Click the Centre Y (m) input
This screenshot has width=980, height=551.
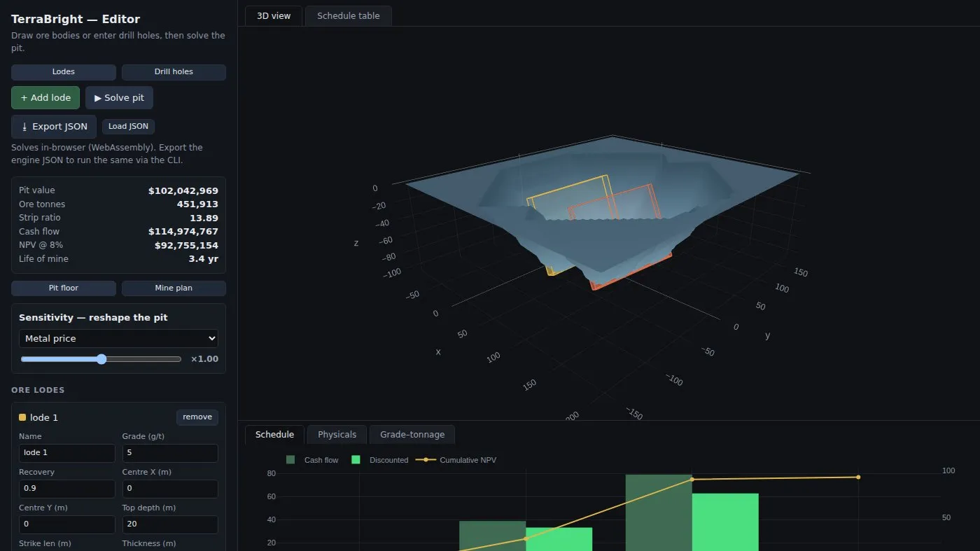point(67,524)
